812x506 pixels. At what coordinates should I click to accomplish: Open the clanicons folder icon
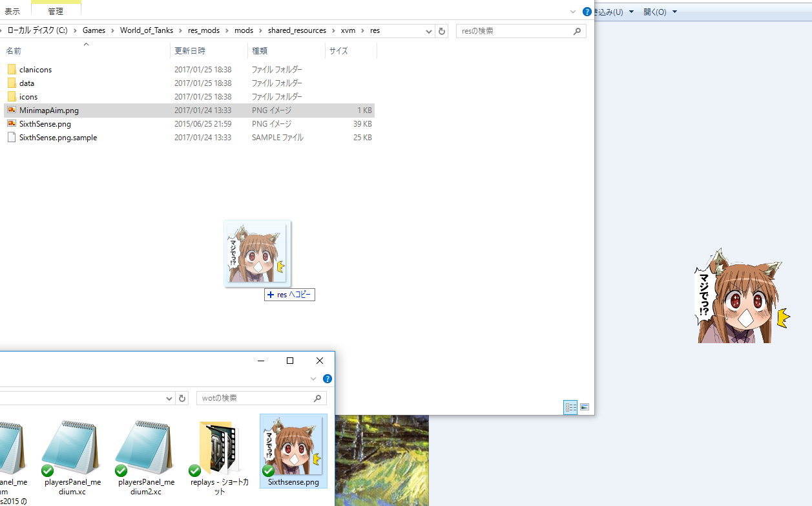click(12, 69)
